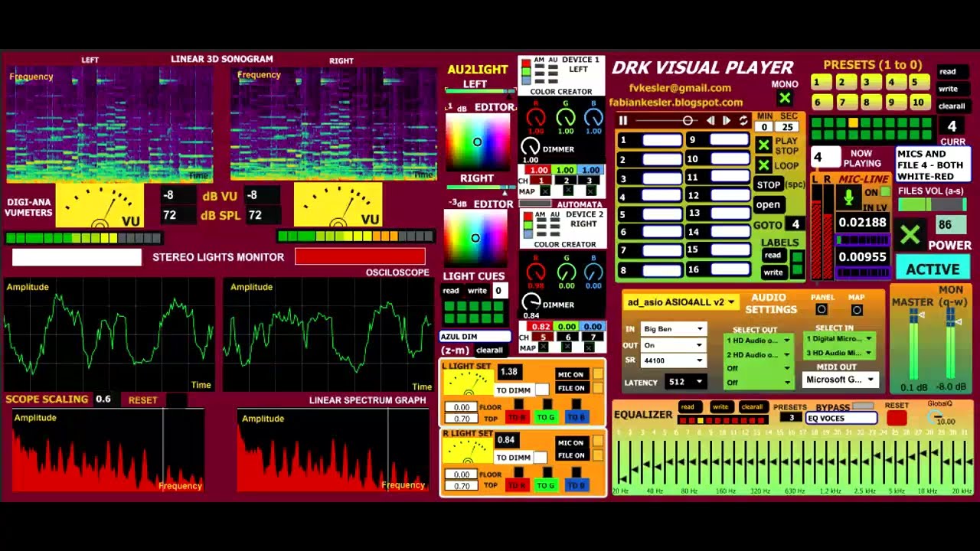Open SELECT IN 1 Digital Micro dropdown
The height and width of the screenshot is (551, 980).
[838, 338]
